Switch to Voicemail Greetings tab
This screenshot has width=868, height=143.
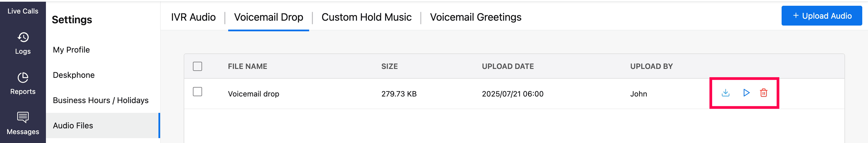click(475, 17)
